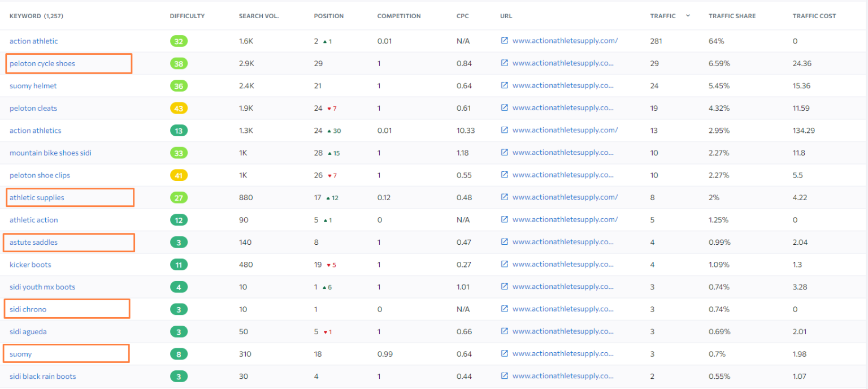Open the "action athletics" keyword link
Viewport: 868px width, 389px height.
35,131
